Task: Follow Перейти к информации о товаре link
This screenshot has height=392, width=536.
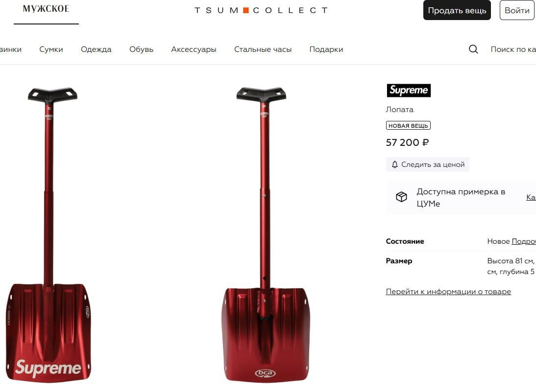Action: [448, 292]
